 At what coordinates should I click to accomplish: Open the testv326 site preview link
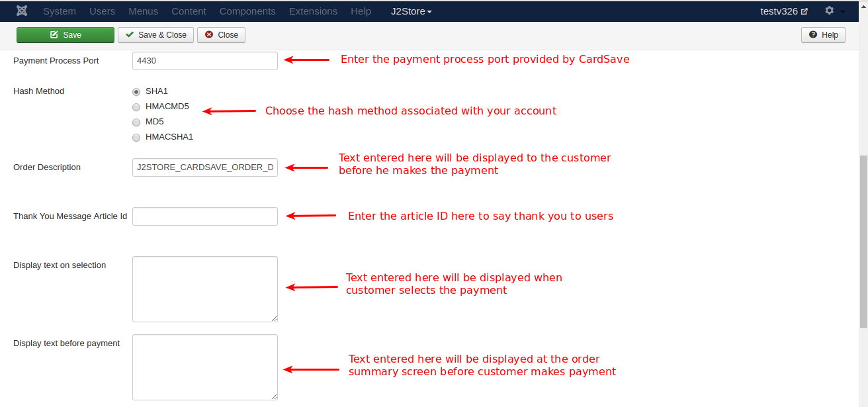coord(784,11)
